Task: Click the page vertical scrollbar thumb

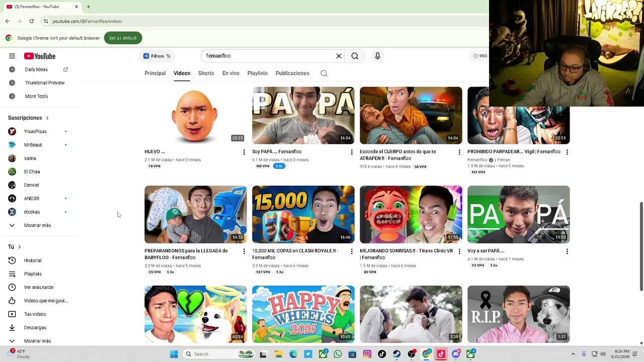Action: pyautogui.click(x=641, y=246)
